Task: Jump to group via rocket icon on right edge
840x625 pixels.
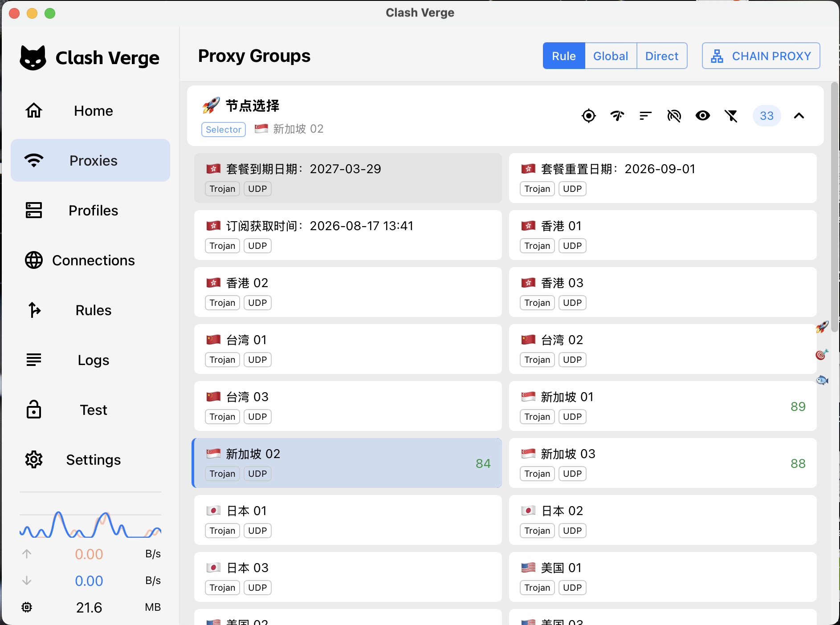Action: [x=822, y=327]
